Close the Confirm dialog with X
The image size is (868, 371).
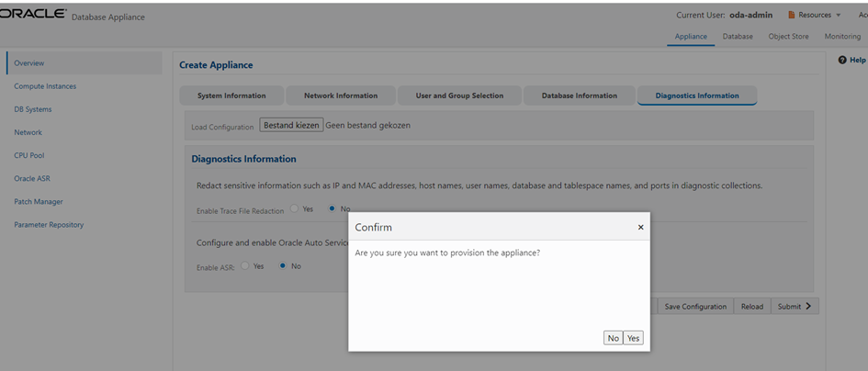click(640, 227)
